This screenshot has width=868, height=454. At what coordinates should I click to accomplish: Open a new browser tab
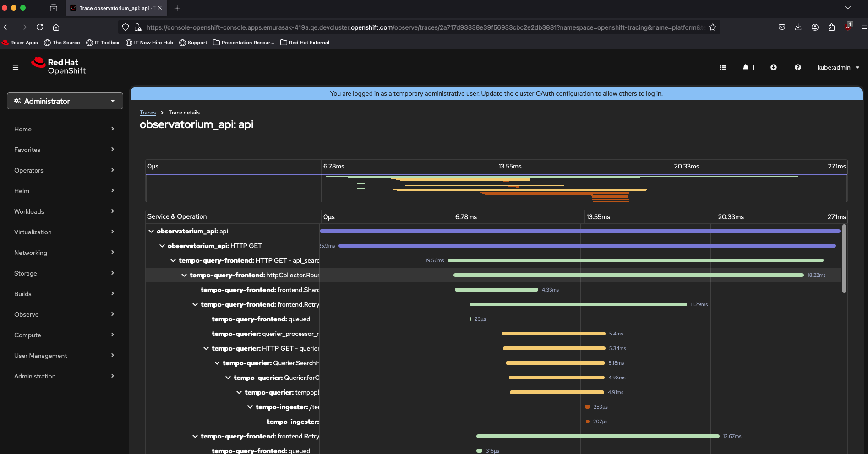pyautogui.click(x=177, y=8)
